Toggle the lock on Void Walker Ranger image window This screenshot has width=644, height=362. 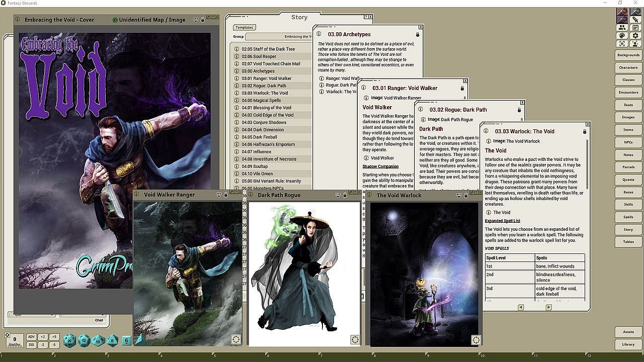click(x=226, y=195)
